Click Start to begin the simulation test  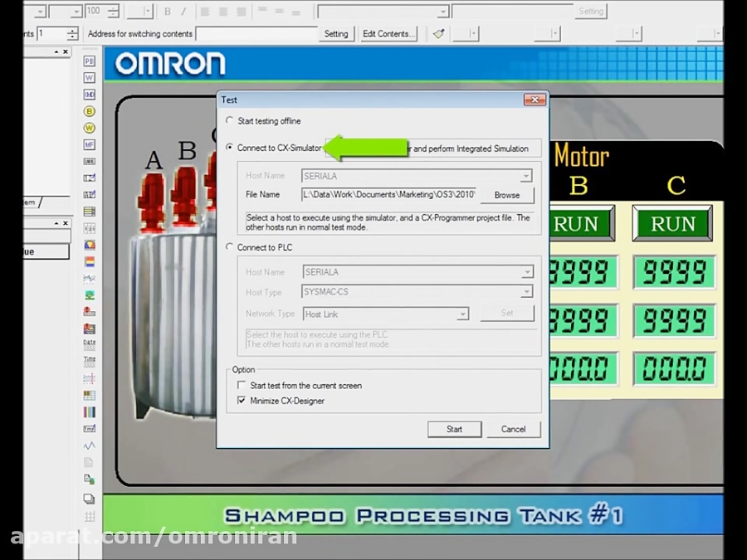pos(454,429)
